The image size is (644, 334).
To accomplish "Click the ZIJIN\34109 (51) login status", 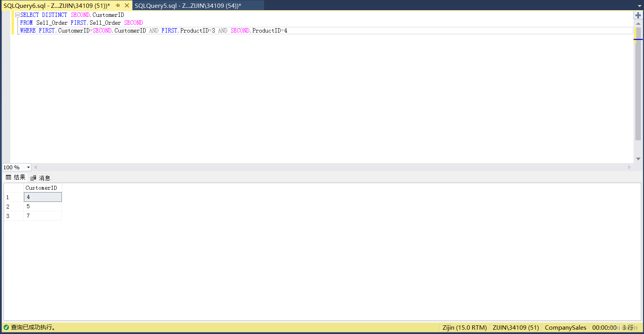I will 516,328.
